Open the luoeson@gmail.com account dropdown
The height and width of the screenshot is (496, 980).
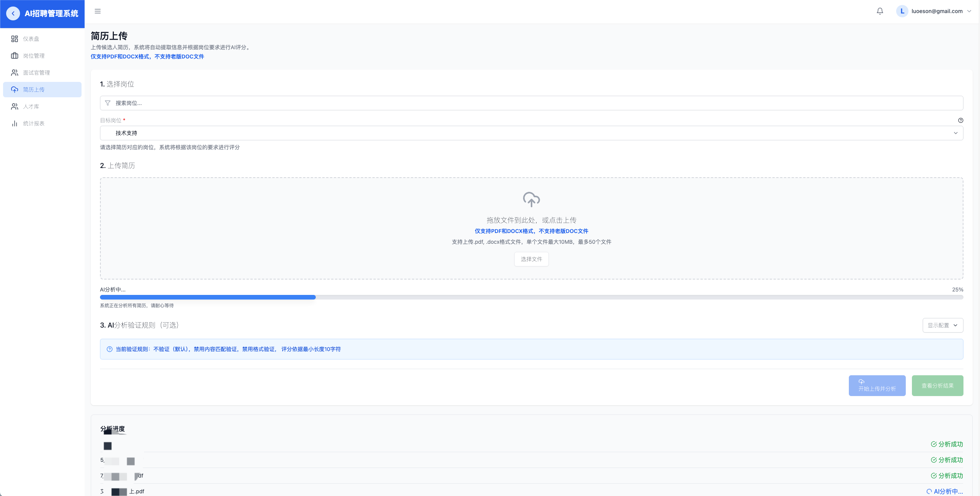[937, 11]
